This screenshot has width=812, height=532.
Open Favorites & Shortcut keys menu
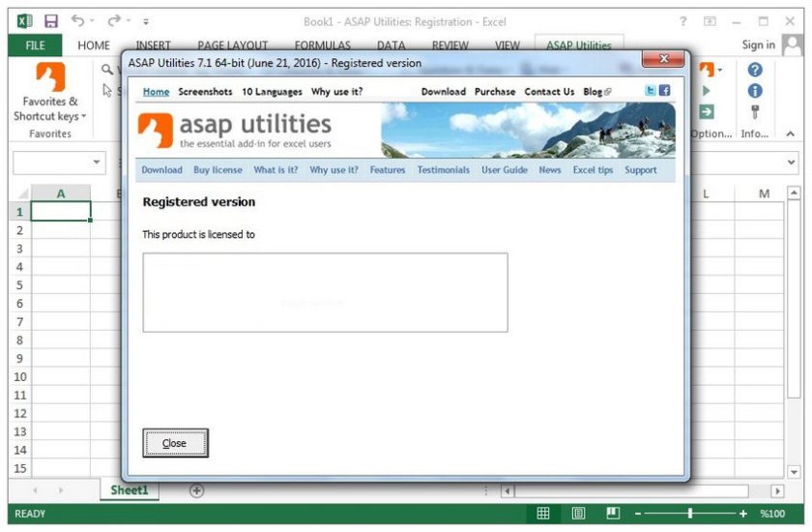(x=49, y=93)
